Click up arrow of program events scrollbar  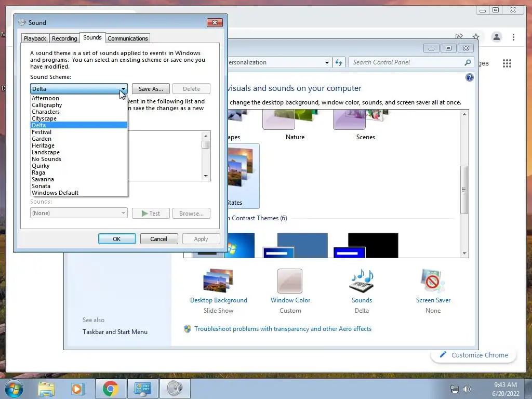(206, 136)
